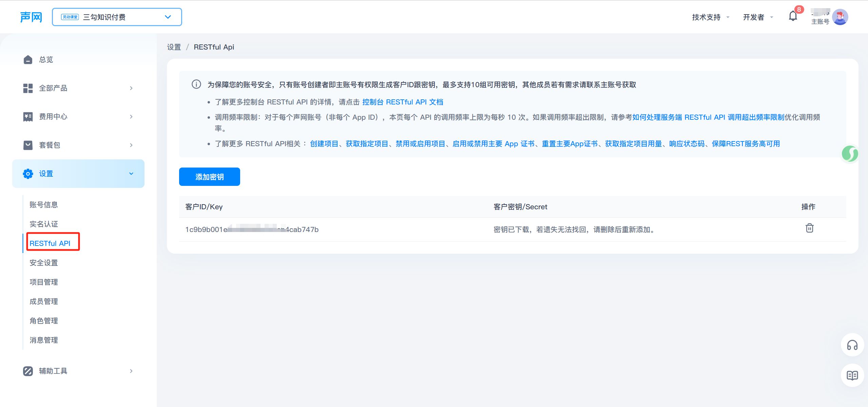
Task: Click the notification bell icon
Action: (793, 16)
